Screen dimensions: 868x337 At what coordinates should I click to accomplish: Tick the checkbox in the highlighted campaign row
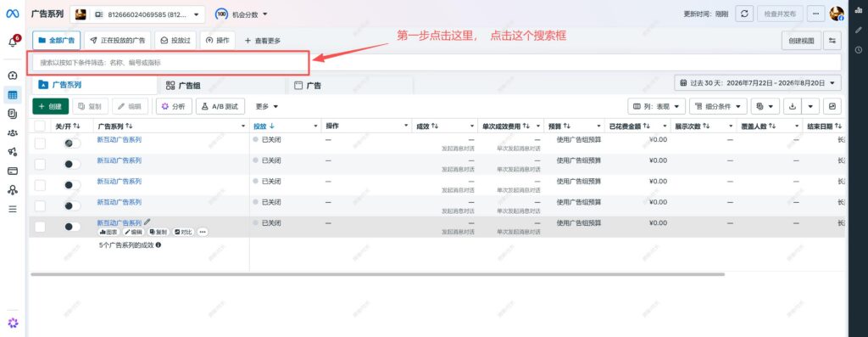pos(40,226)
